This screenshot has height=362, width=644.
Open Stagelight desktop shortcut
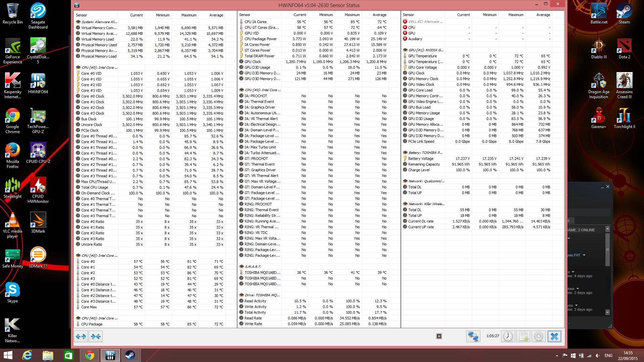[13, 188]
